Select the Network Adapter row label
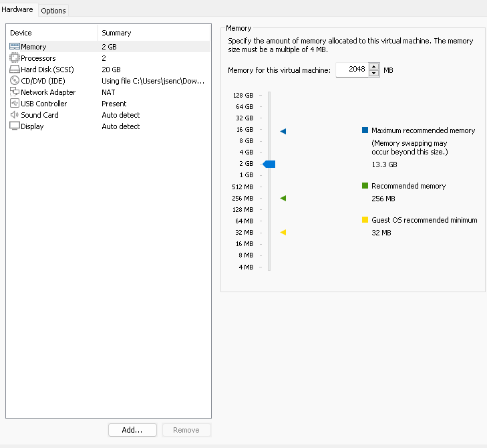Image resolution: width=487 pixels, height=448 pixels. (48, 92)
